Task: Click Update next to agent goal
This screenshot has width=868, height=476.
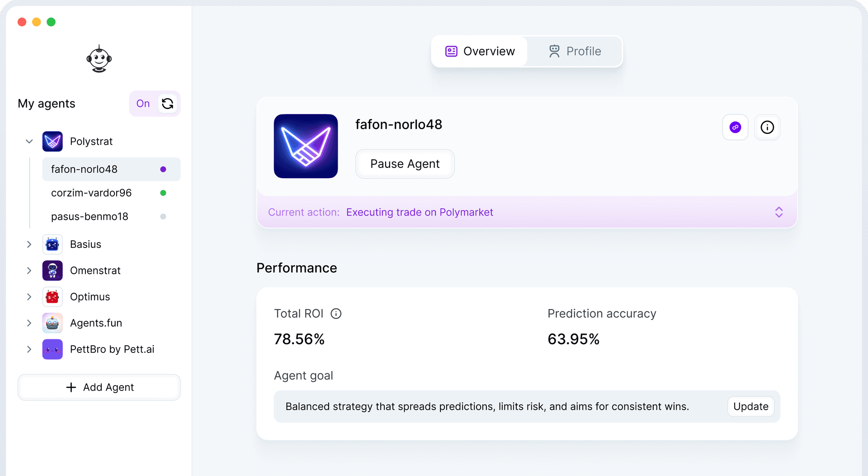Action: [750, 406]
